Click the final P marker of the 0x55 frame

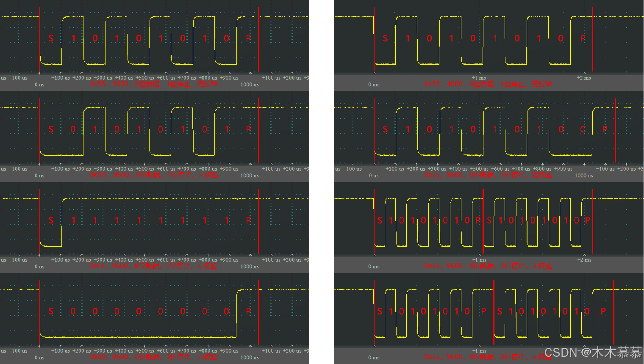coord(587,220)
